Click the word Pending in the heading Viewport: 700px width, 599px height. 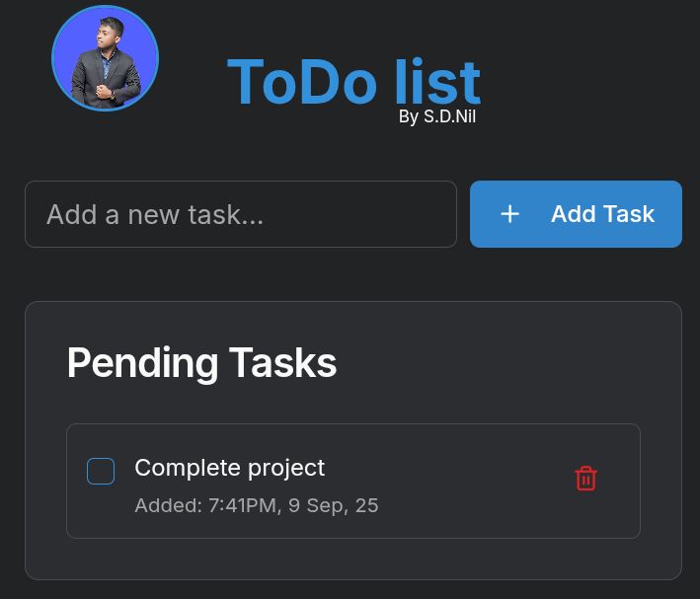[142, 363]
